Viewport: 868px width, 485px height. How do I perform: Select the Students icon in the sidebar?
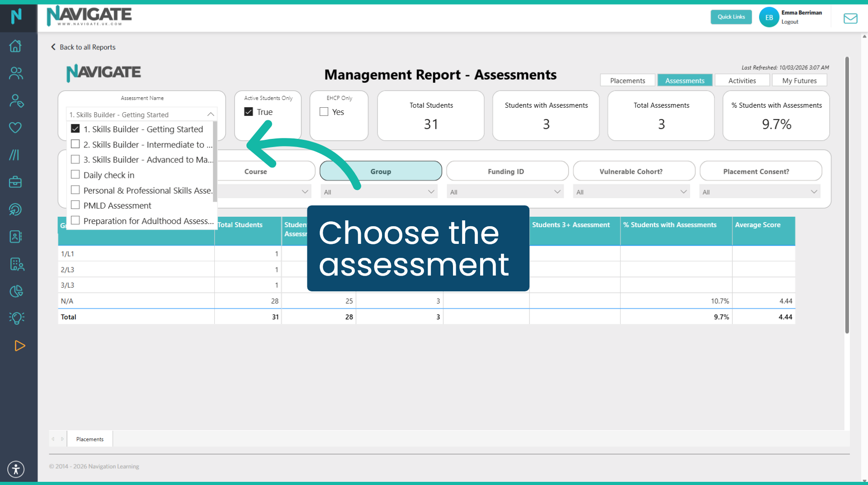pyautogui.click(x=16, y=73)
